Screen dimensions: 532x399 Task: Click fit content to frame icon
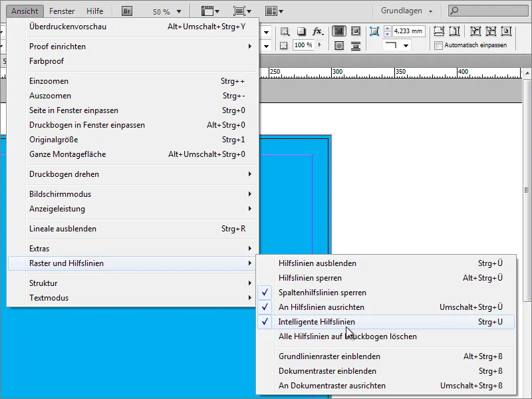tap(475, 31)
